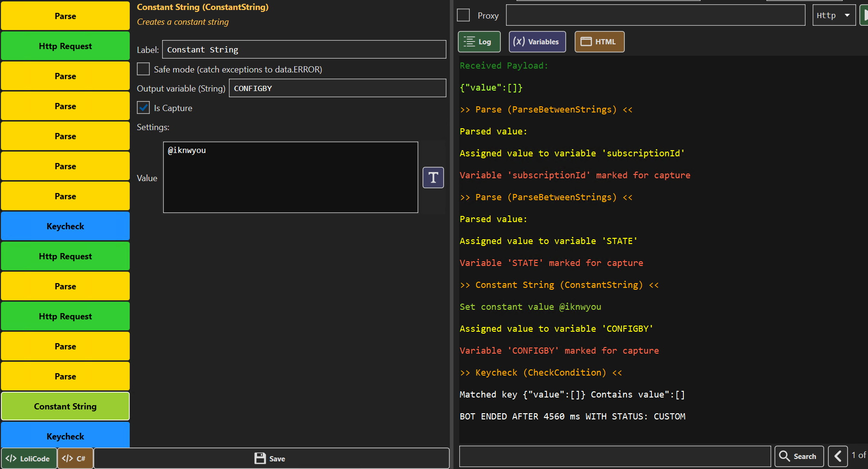The height and width of the screenshot is (469, 868).
Task: Click the text mode T icon beside Value
Action: click(x=433, y=178)
